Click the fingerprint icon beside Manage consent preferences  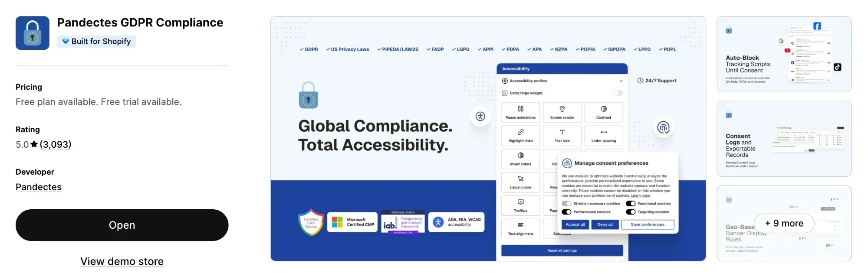click(x=567, y=163)
